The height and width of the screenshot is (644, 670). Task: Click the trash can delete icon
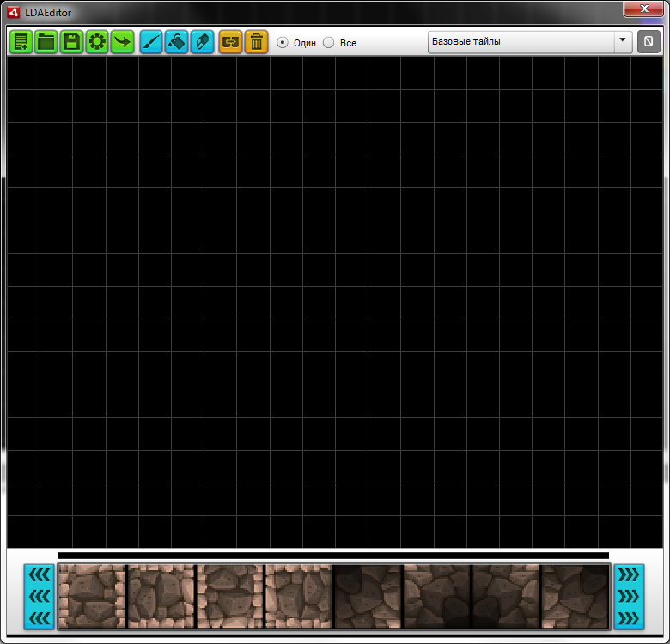(256, 42)
